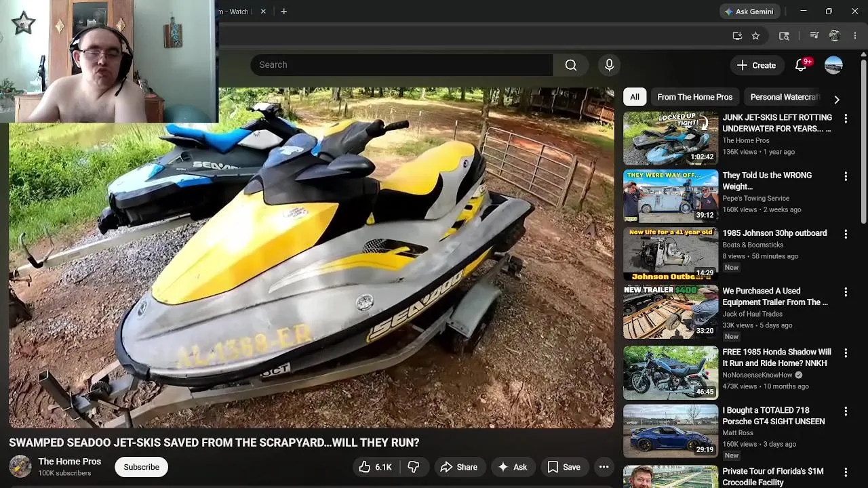Open Chrome three-dot menu
This screenshot has width=868, height=488.
856,36
